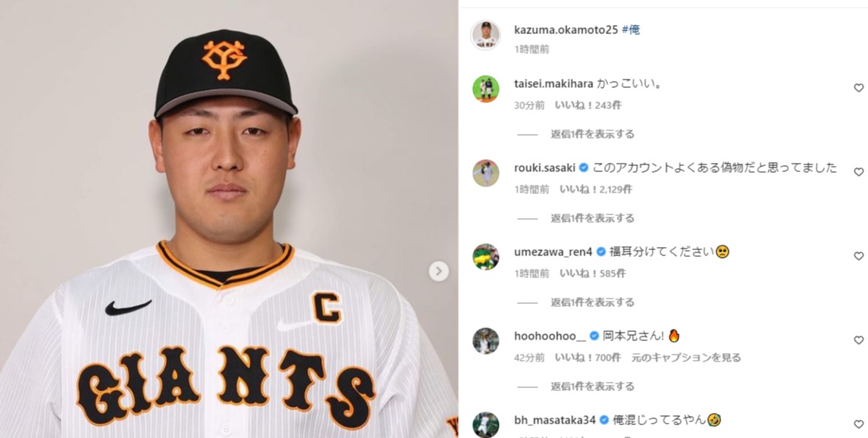
Task: Click the Giants player photo
Action: click(x=229, y=219)
